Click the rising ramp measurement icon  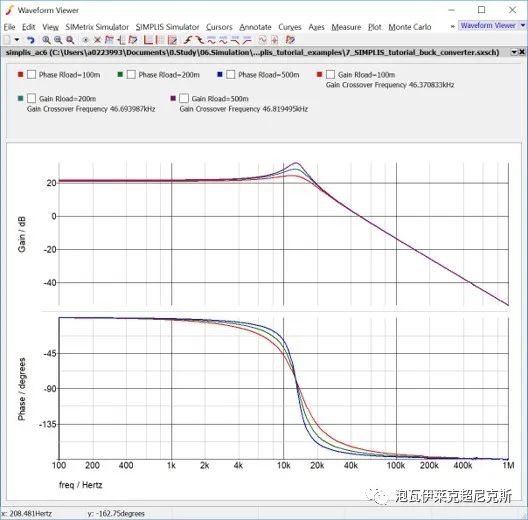coord(247,40)
